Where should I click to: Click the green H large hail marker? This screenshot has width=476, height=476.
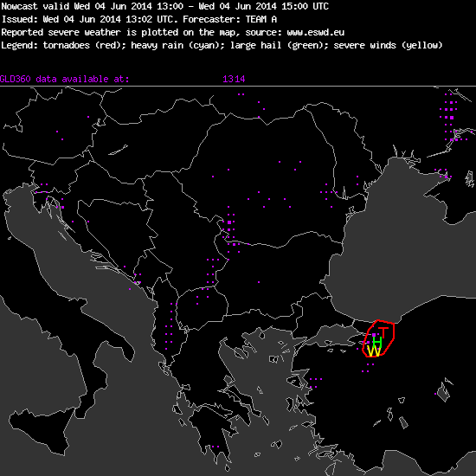pos(376,342)
